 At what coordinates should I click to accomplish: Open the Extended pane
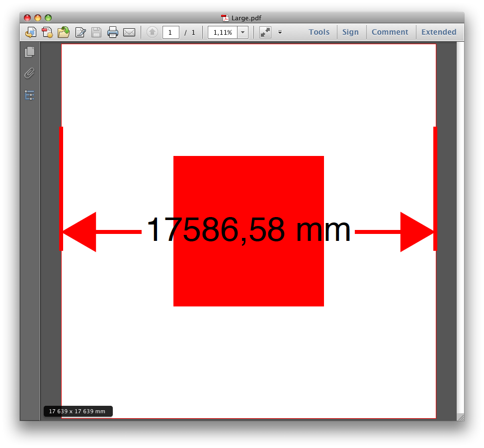point(439,32)
